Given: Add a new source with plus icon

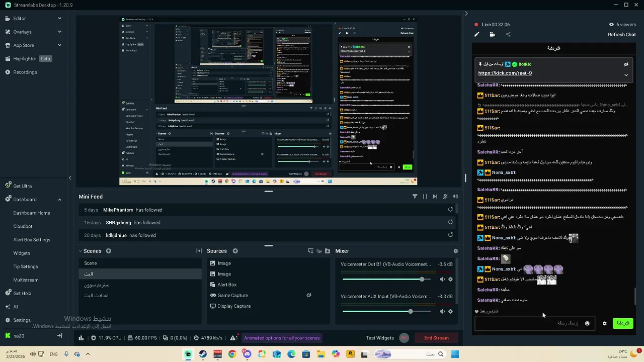Looking at the screenshot, I should (x=235, y=251).
